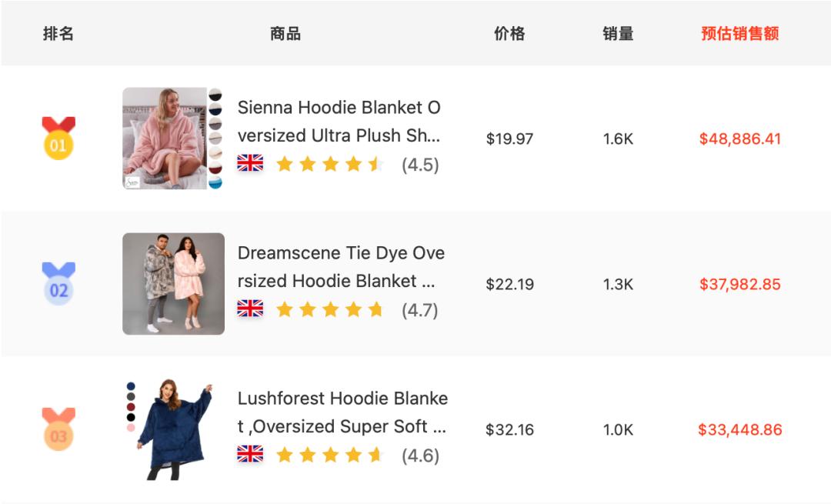This screenshot has height=504, width=831.
Task: Open the Sienna Hoodie Blanket product title
Action: point(341,122)
